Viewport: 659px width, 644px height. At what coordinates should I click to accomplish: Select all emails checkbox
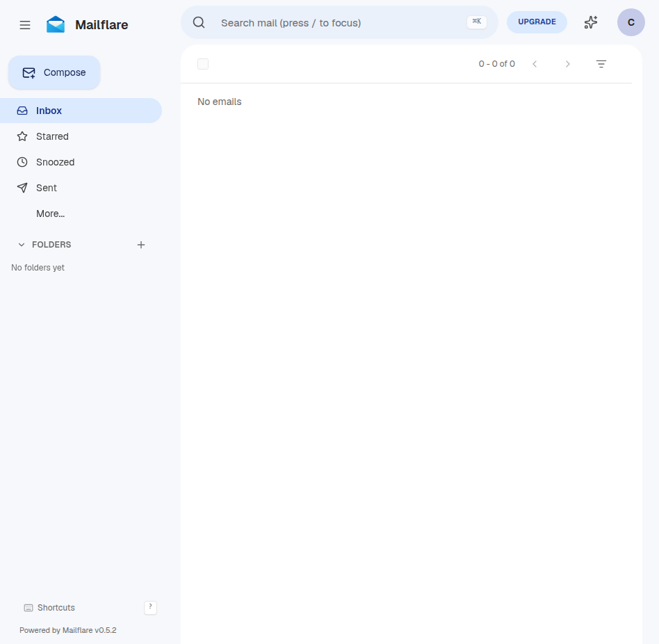(x=203, y=64)
